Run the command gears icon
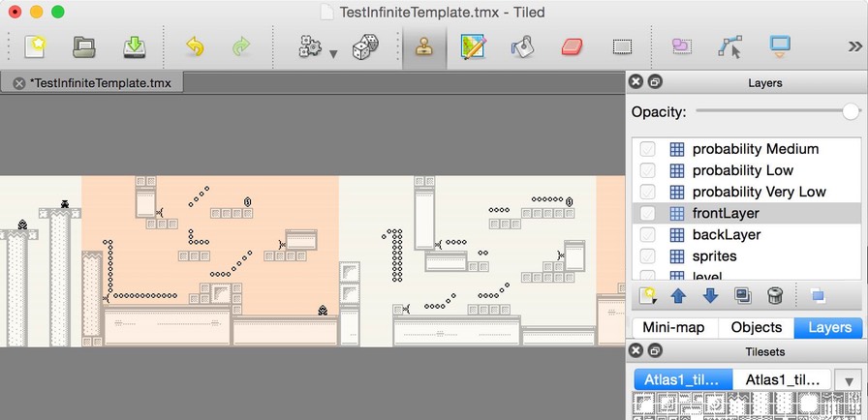Viewport: 868px width, 420px height. point(310,47)
